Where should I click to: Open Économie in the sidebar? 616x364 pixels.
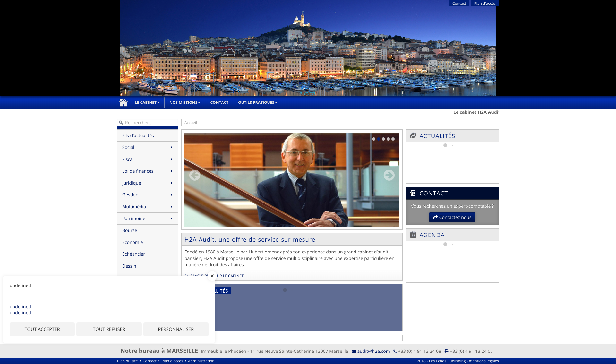coord(148,242)
